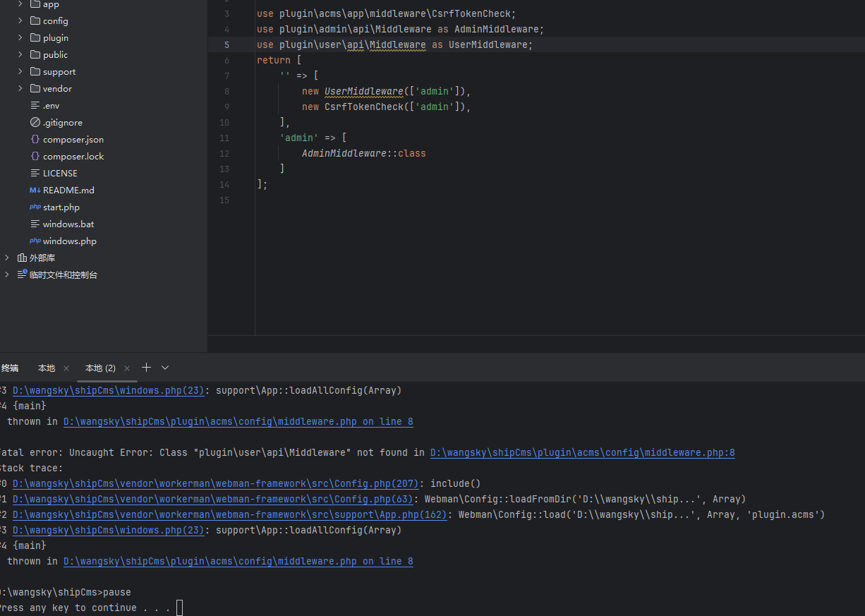865x616 pixels.
Task: Click the README.md markdown icon
Action: pos(35,191)
